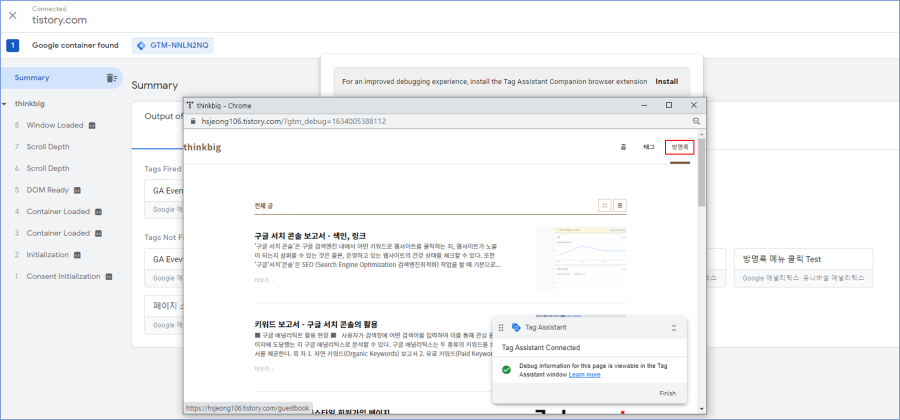Click the scrollbar down arrow in Chrome window

coord(701,409)
